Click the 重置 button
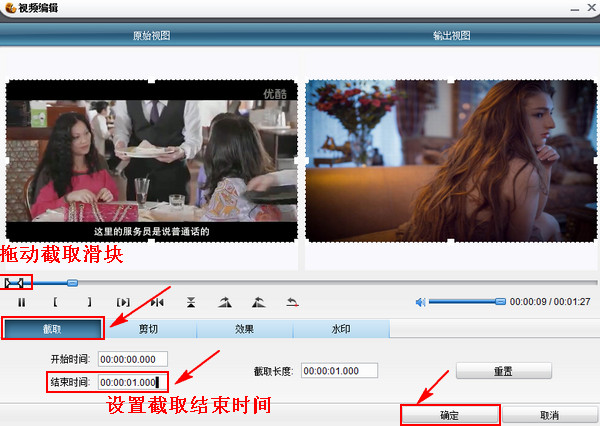The height and width of the screenshot is (426, 600). pos(504,371)
